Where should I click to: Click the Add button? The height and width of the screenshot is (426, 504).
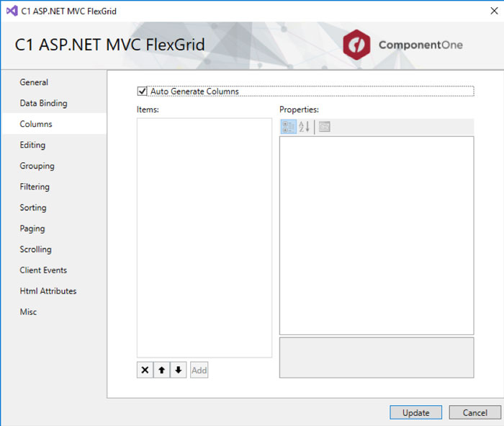[x=199, y=370]
